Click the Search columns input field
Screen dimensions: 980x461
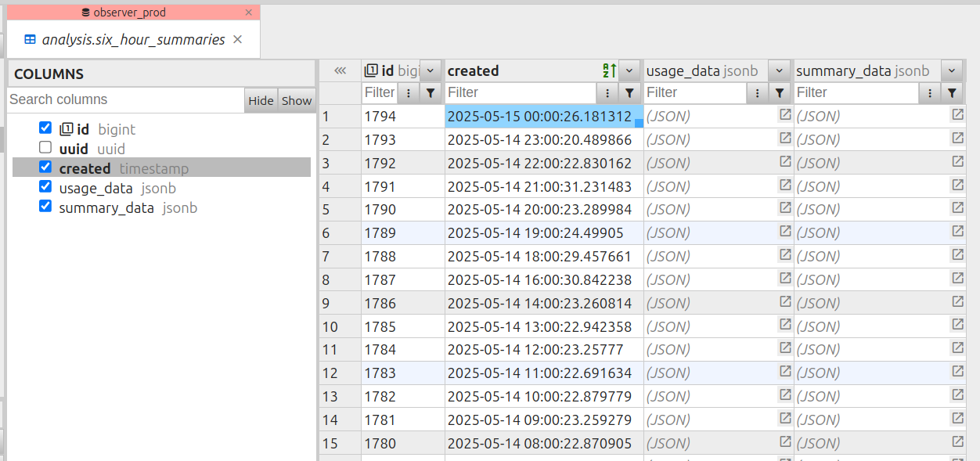[125, 100]
